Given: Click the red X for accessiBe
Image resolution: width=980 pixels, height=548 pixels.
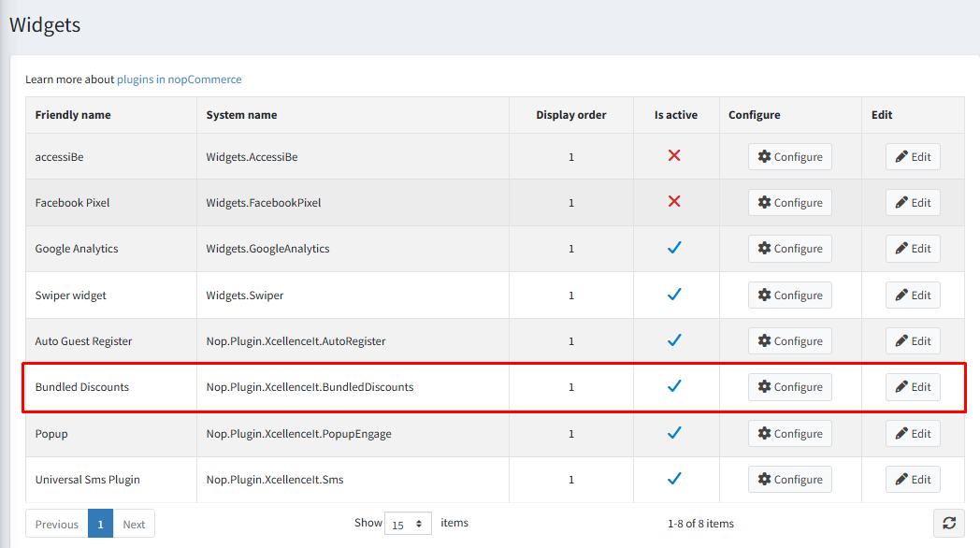Looking at the screenshot, I should pos(674,156).
